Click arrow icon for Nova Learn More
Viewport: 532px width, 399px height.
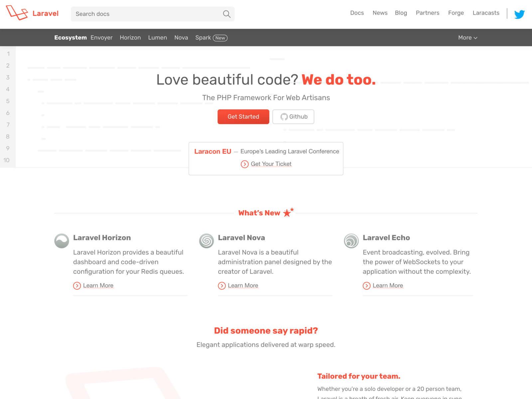point(222,286)
